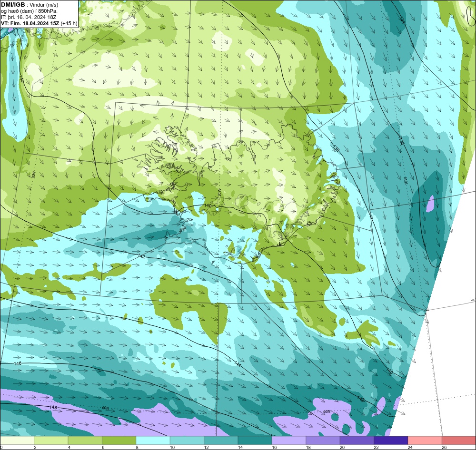Screen dimensions: 476x450
Task: Click the 6–8 m/s olive green legend swatch
Action: click(119, 440)
